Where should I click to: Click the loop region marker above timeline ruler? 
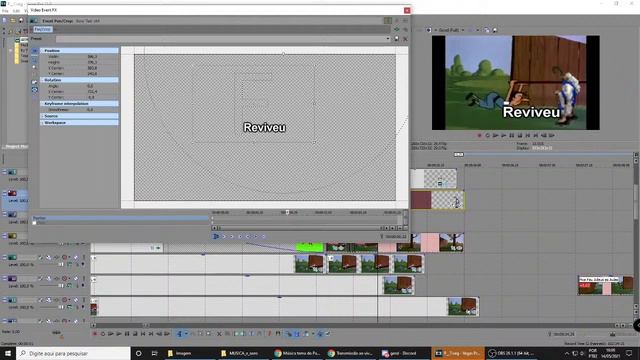coord(459,154)
